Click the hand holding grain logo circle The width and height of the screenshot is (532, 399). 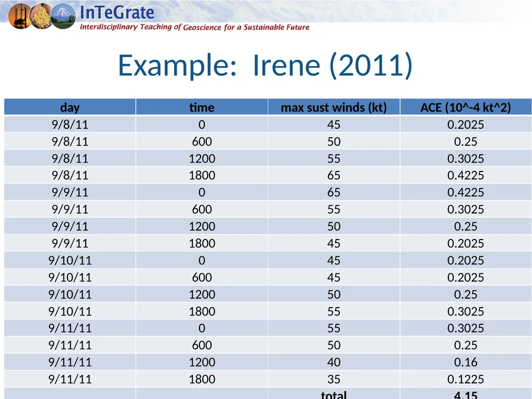click(x=41, y=16)
